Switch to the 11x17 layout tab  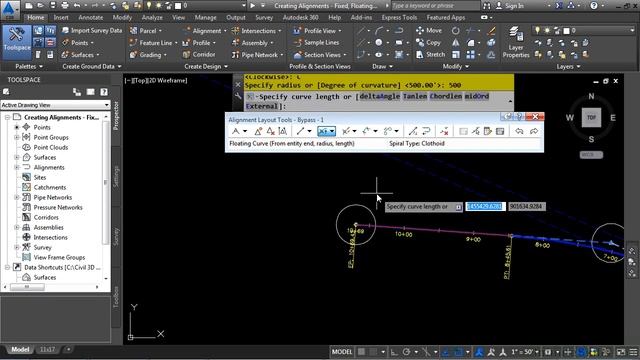coord(47,350)
